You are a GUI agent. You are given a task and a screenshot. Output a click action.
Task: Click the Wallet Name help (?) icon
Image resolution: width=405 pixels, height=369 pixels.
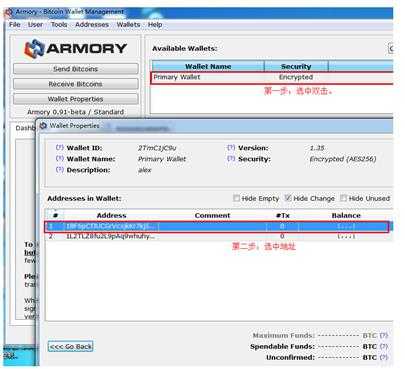59,158
